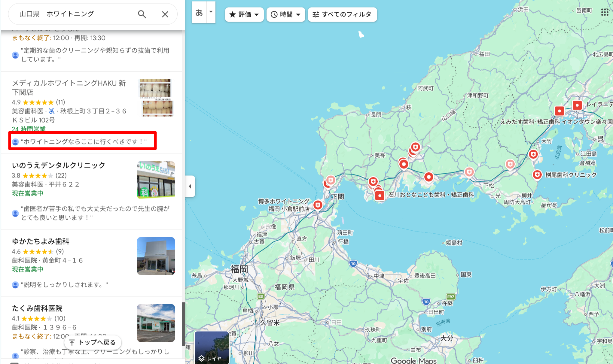Click the 現在営業中 status of いのうえデンタルクリニック
This screenshot has height=364, width=613.
28,193
